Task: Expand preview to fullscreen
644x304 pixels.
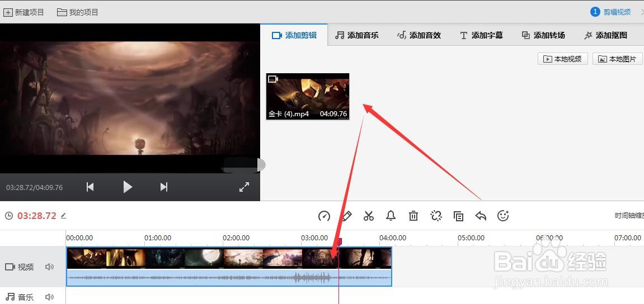Action: point(245,187)
